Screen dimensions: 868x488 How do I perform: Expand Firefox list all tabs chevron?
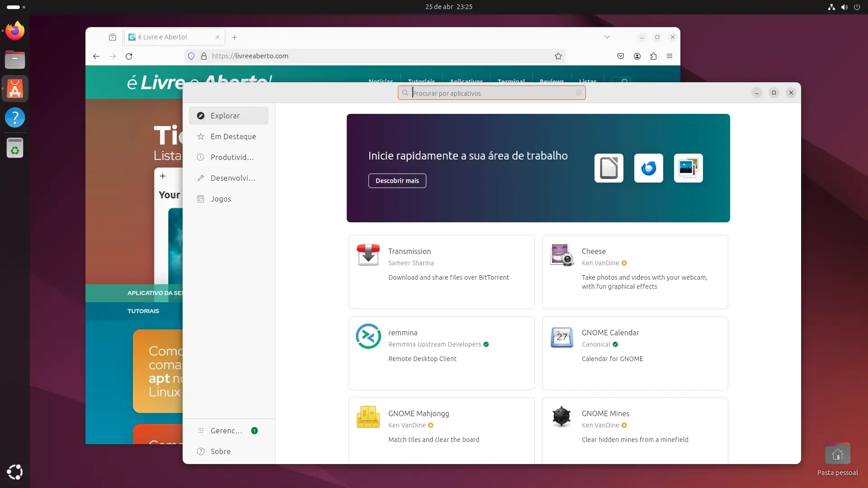(x=607, y=37)
